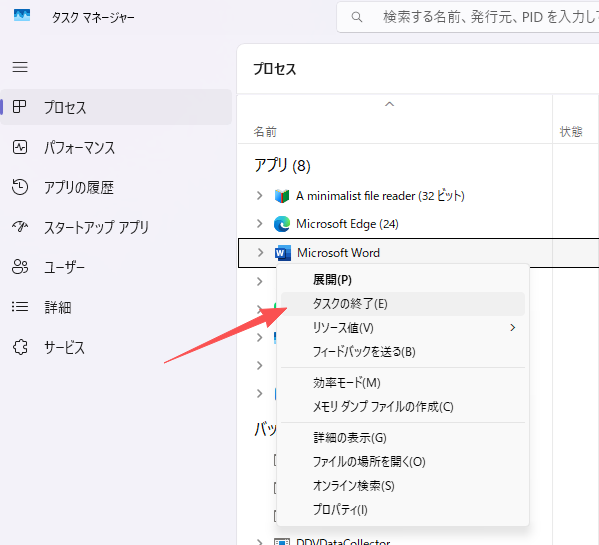Select the Microsoft Edge (24) row text

(347, 224)
